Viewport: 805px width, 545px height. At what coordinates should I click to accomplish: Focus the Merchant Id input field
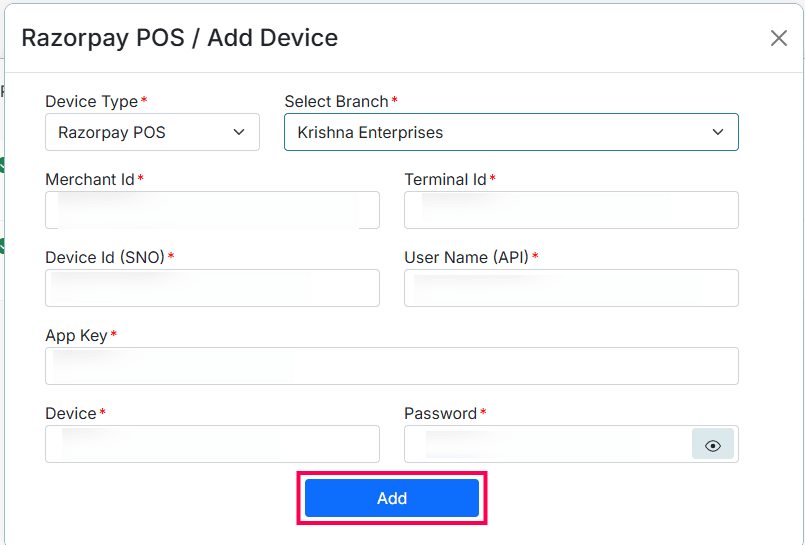pyautogui.click(x=213, y=210)
